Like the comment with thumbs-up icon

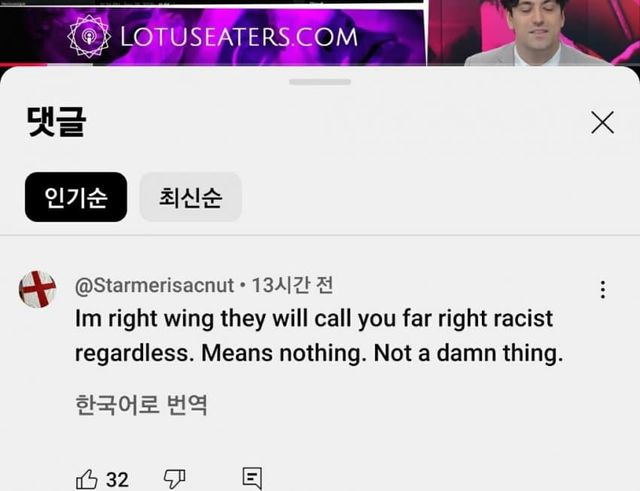(87, 480)
